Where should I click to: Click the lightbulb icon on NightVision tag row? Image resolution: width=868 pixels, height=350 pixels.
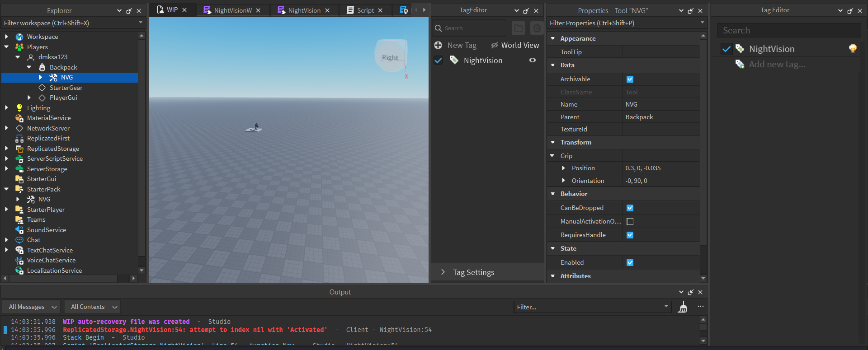[853, 48]
